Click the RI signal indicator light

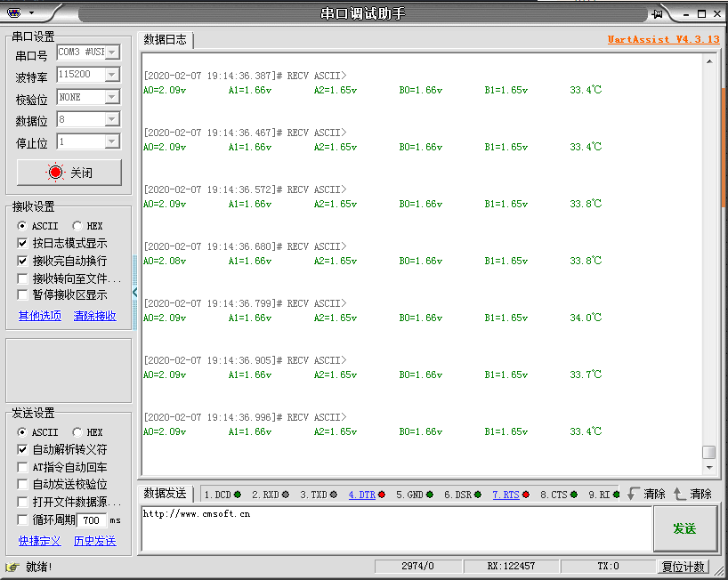click(x=616, y=495)
